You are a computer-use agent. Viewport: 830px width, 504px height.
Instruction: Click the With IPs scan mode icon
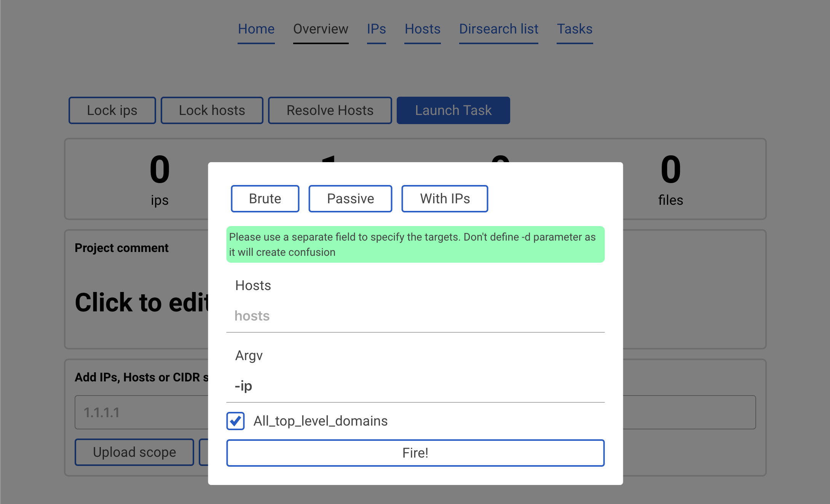click(445, 198)
